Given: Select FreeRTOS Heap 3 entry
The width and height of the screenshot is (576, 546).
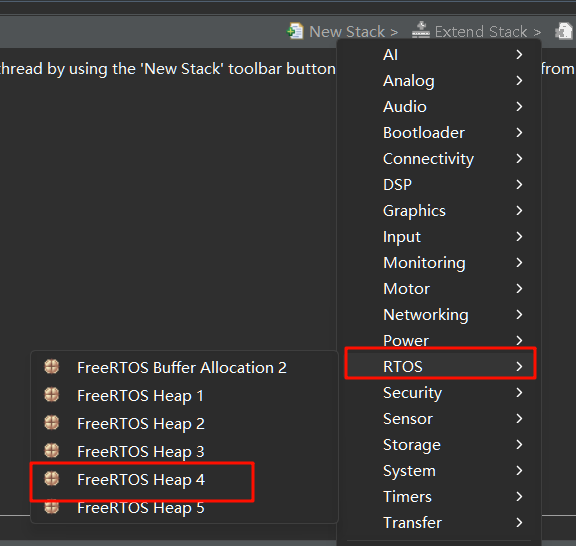Looking at the screenshot, I should (x=184, y=452).
